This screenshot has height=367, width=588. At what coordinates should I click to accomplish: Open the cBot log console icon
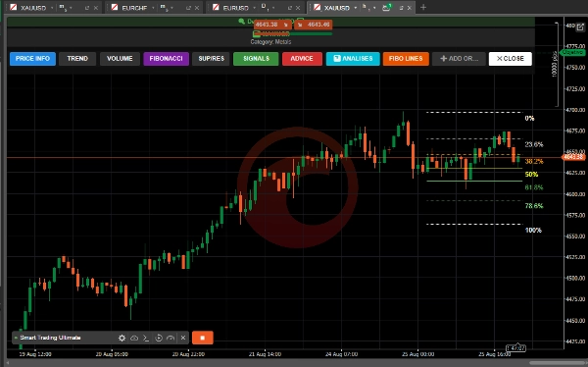(x=146, y=339)
